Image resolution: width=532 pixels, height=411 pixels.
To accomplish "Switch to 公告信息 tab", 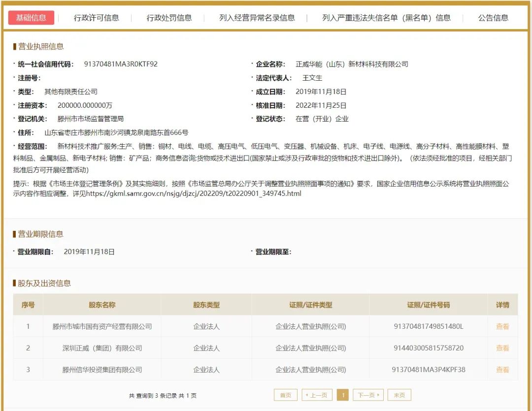I will pyautogui.click(x=493, y=18).
